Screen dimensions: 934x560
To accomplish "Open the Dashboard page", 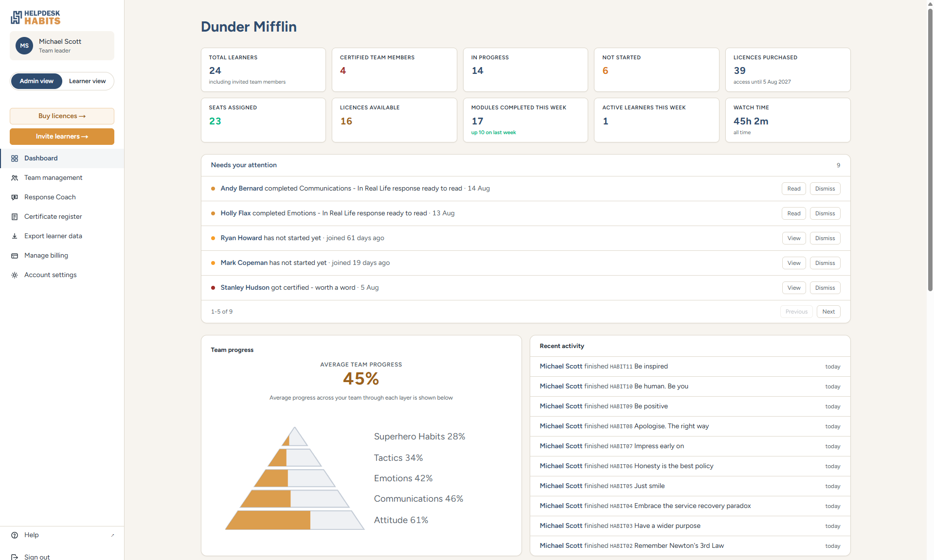I will pyautogui.click(x=62, y=158).
